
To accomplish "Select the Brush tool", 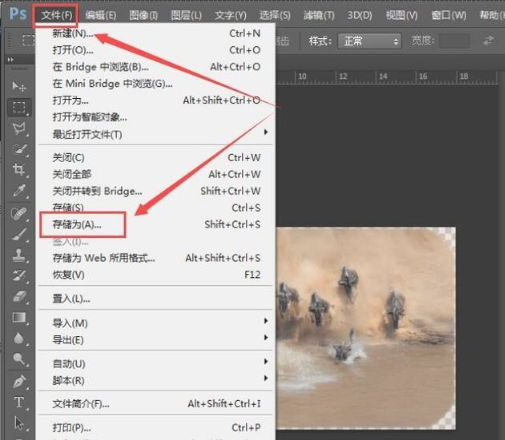I will coord(19,234).
